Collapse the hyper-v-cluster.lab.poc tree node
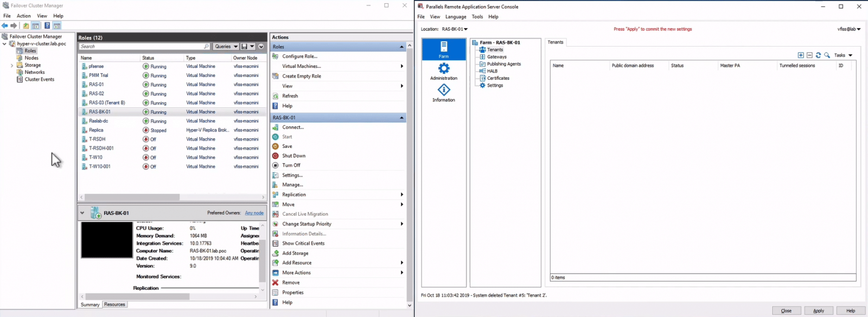868x317 pixels. click(x=4, y=44)
